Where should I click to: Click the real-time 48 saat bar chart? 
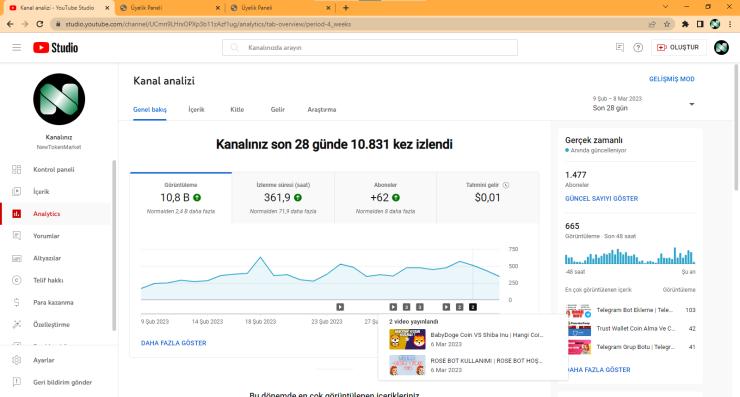click(x=630, y=255)
